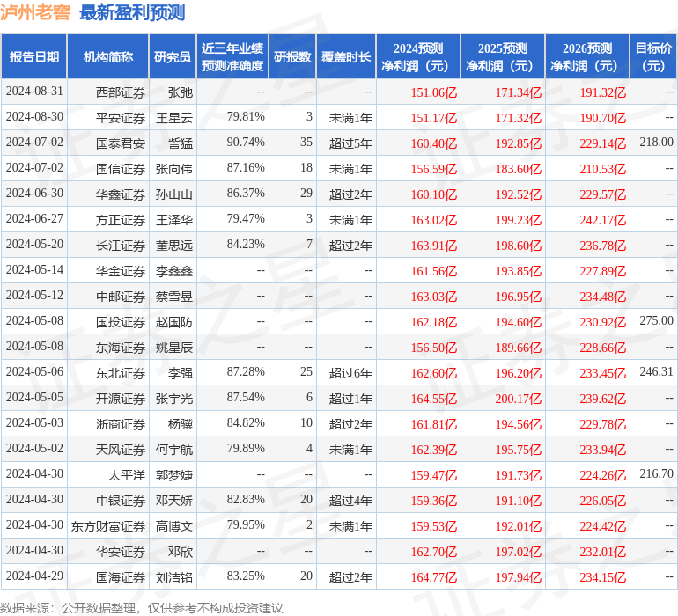Click researcher 杨骥
678x616 pixels.
coord(180,423)
